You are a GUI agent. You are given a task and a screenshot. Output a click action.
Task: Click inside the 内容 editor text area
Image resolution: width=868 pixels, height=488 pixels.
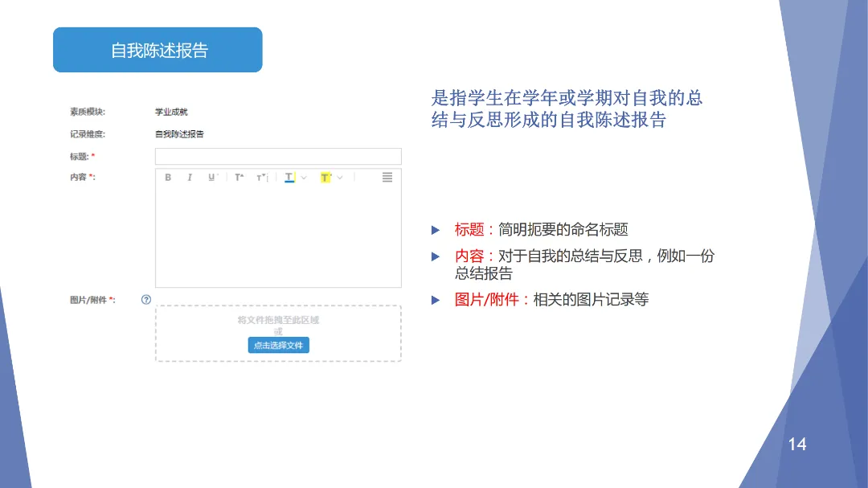pyautogui.click(x=278, y=236)
